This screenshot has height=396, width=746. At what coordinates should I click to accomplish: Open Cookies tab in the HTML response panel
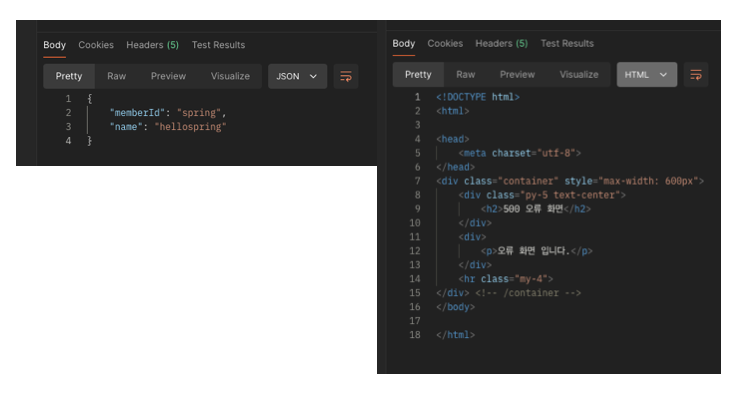click(445, 43)
